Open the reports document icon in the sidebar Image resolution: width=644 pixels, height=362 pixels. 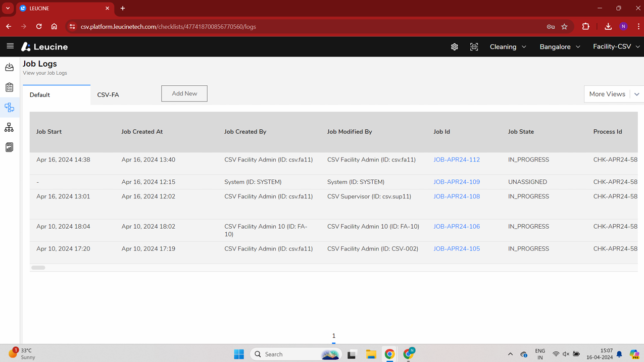click(x=9, y=147)
